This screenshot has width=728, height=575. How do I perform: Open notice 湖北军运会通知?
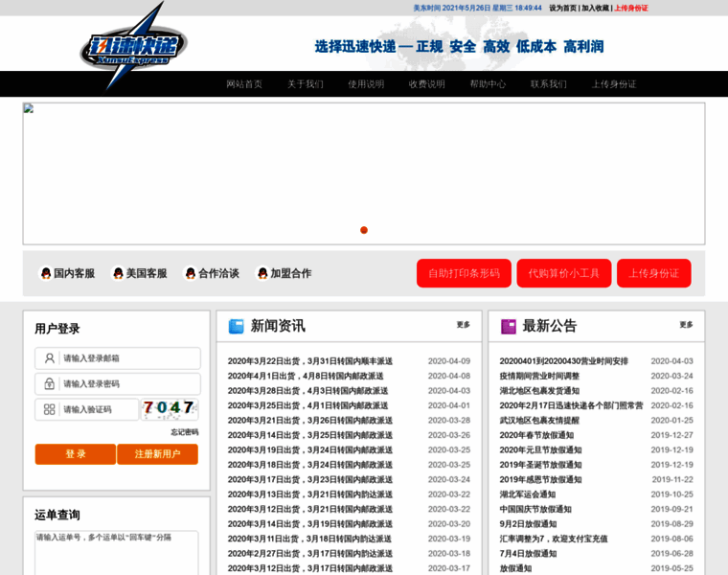[x=528, y=494]
